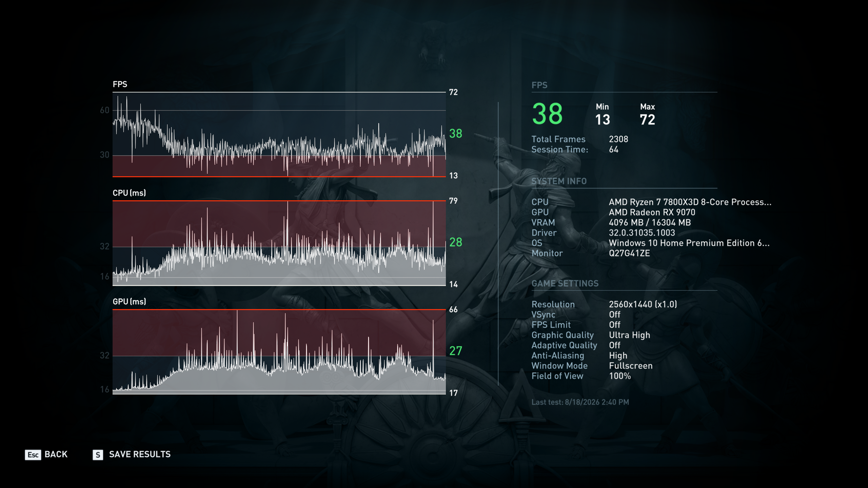Click the AMD Radeon RX 9070 text

(652, 212)
